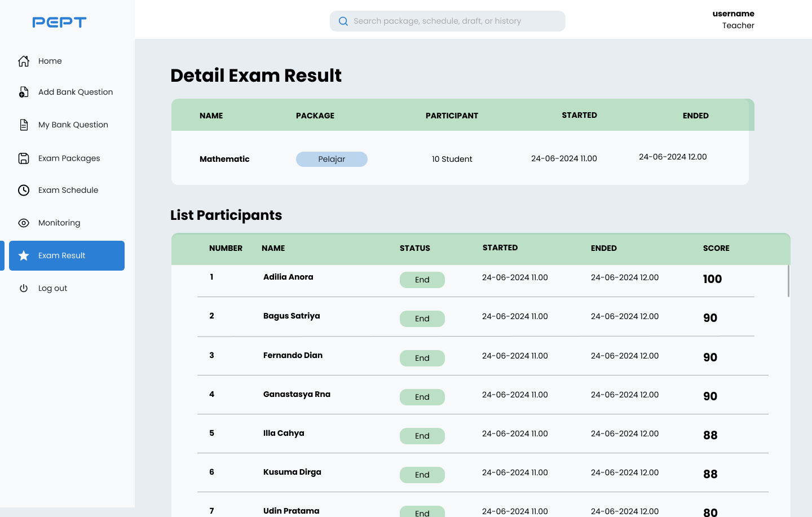Click the PACKAGE column header
812x517 pixels.
pyautogui.click(x=315, y=116)
